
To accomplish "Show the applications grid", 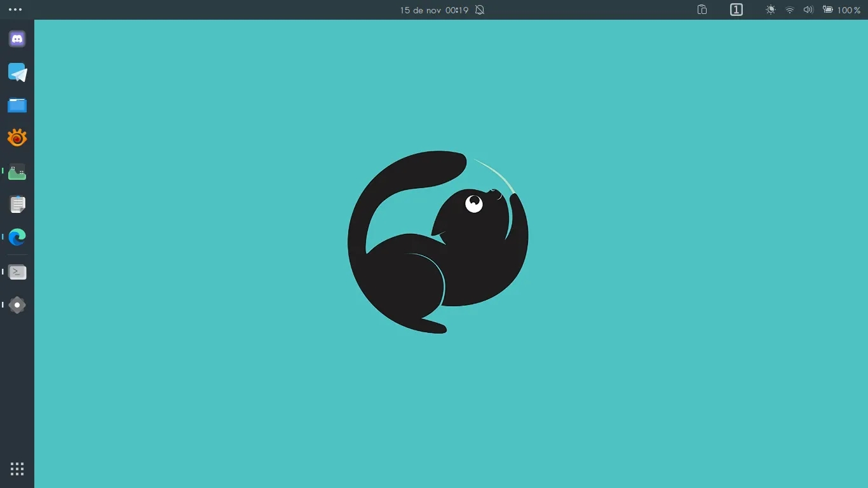I will 17,469.
